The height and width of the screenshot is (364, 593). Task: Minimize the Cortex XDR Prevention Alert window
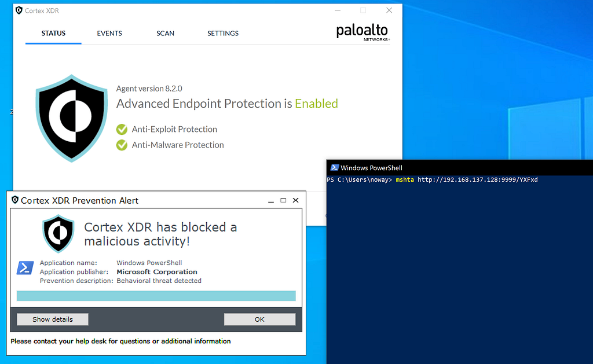pyautogui.click(x=271, y=200)
